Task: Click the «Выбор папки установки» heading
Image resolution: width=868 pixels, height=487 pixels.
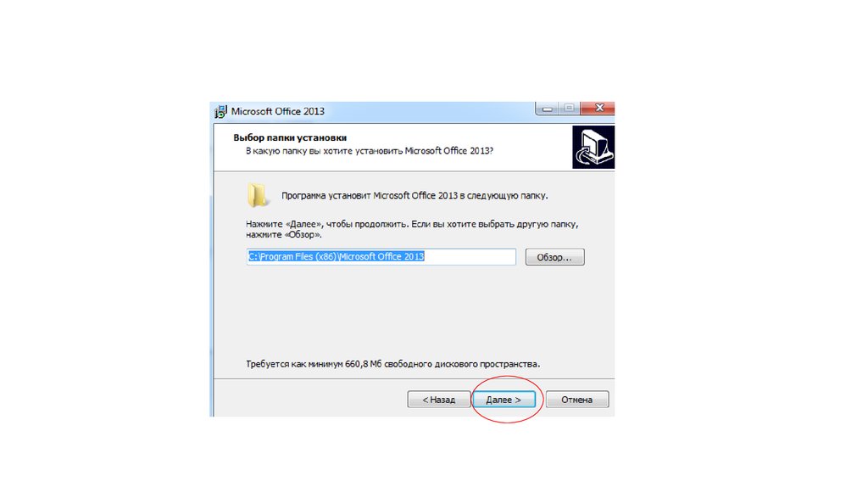Action: 290,138
